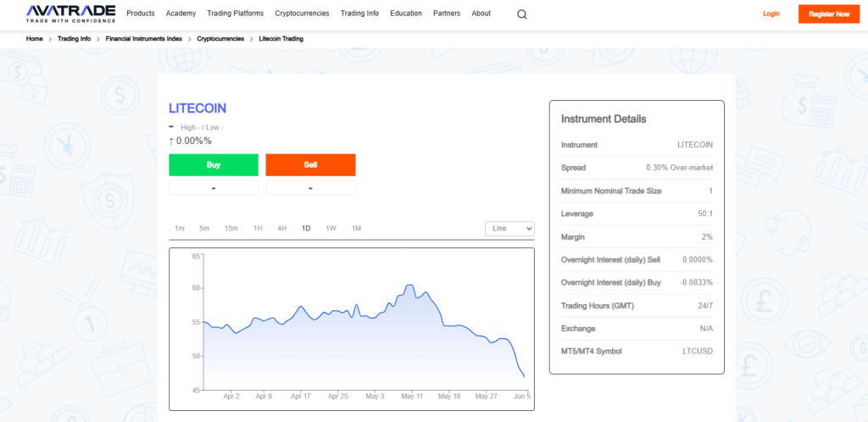Go to Cryptocurrencies breadcrumb
The width and height of the screenshot is (868, 422).
(x=220, y=39)
